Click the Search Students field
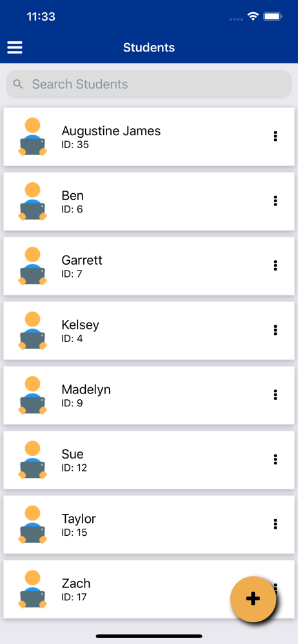Screen dimensions: 298x644 (x=149, y=84)
